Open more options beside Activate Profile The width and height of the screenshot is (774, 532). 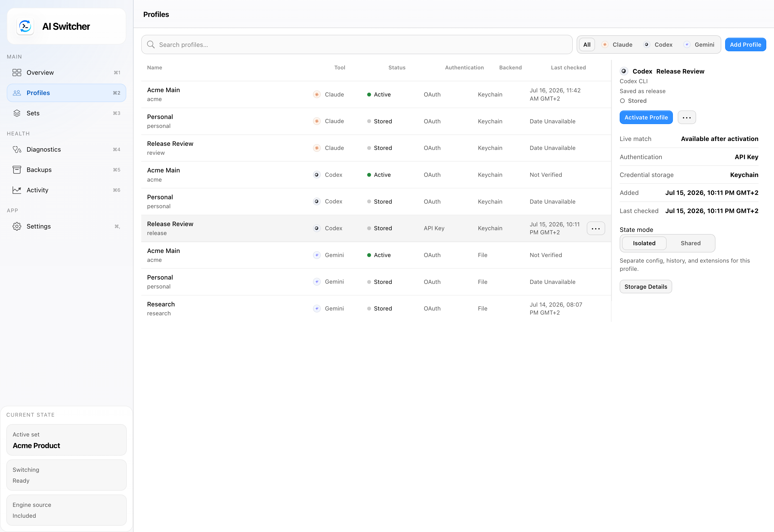[687, 117]
